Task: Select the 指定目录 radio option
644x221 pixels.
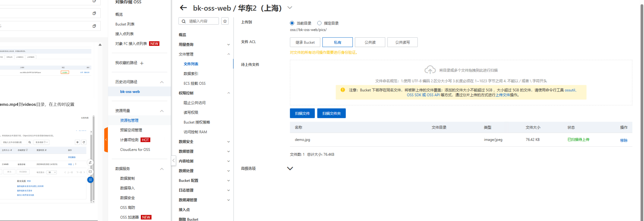Action: pyautogui.click(x=319, y=23)
